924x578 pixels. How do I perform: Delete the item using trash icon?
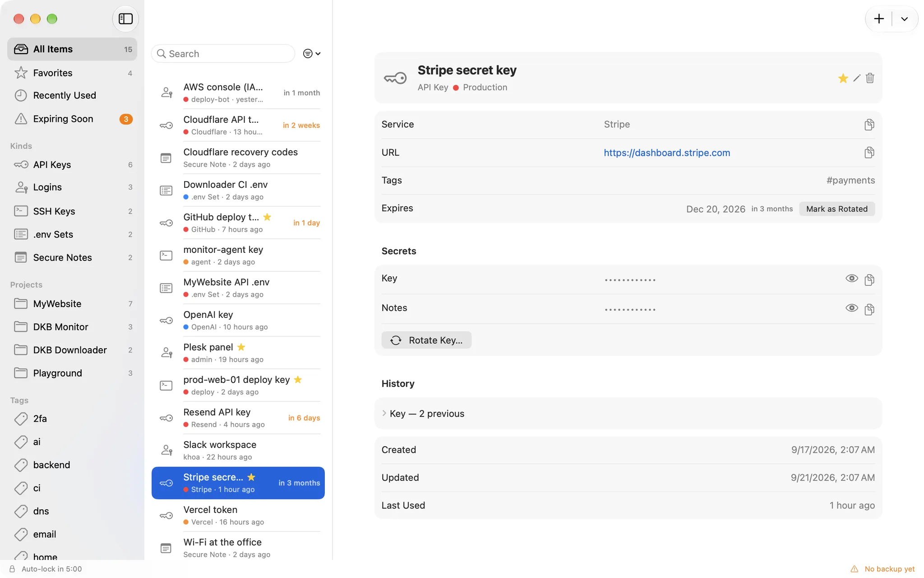tap(870, 78)
